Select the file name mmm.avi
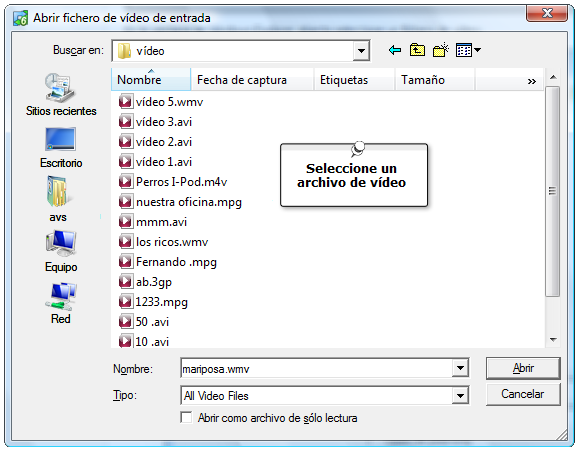 (x=161, y=222)
